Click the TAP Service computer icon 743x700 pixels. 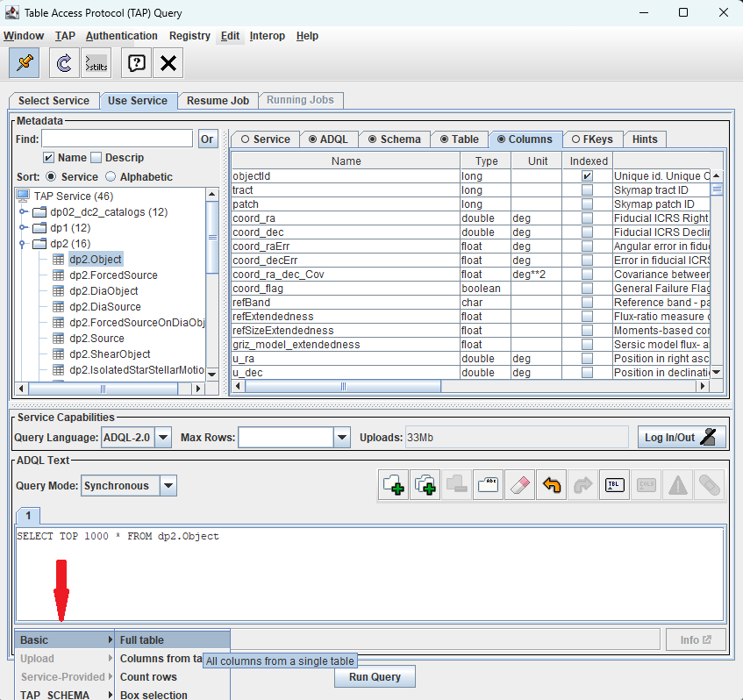point(23,196)
